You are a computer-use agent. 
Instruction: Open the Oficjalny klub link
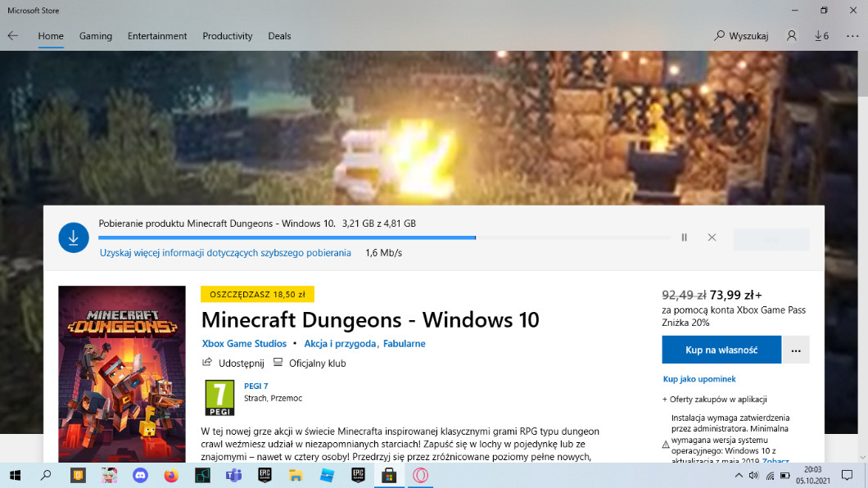(x=310, y=363)
